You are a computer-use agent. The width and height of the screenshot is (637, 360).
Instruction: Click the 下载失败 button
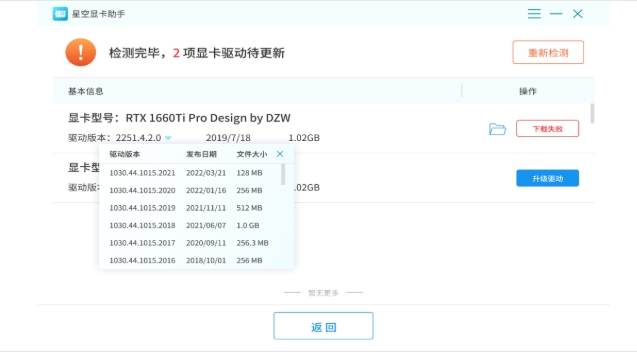(548, 129)
